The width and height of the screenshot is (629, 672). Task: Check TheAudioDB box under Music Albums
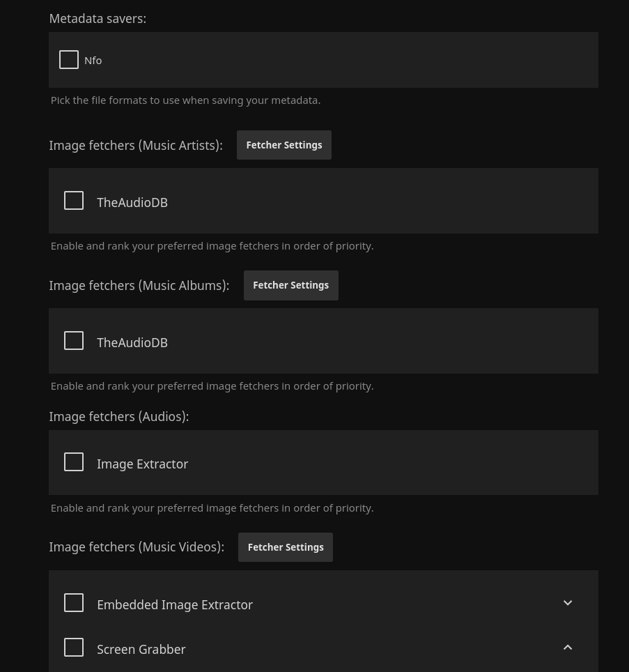tap(74, 341)
